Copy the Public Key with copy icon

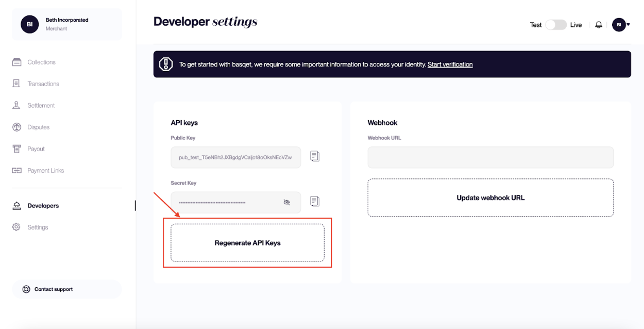[315, 156]
